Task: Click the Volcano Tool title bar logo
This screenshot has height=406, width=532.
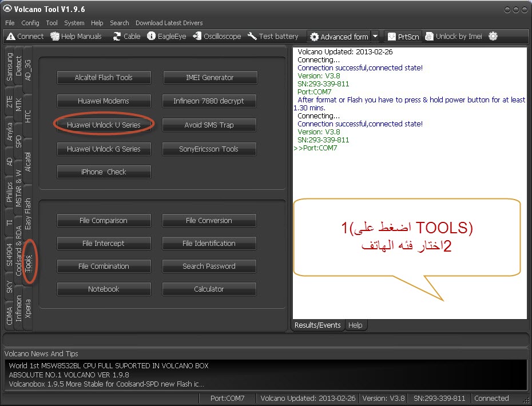Action: (x=7, y=9)
